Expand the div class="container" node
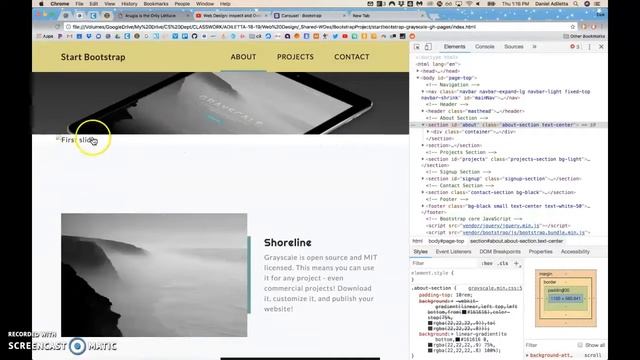The image size is (640, 360). click(x=428, y=132)
